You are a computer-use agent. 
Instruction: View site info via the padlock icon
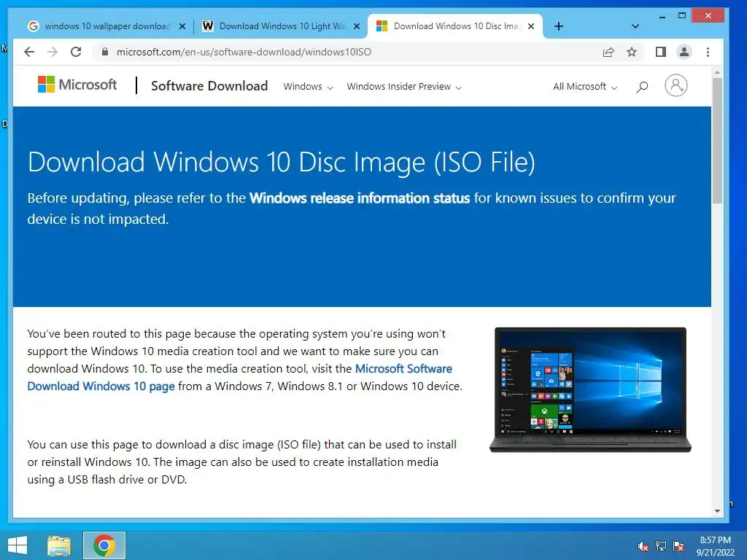105,52
